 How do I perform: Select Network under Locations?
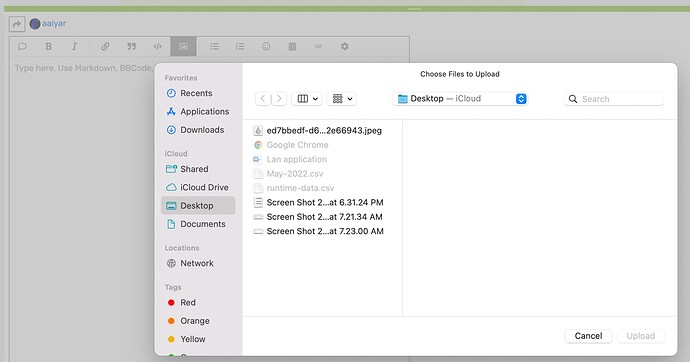[198, 263]
